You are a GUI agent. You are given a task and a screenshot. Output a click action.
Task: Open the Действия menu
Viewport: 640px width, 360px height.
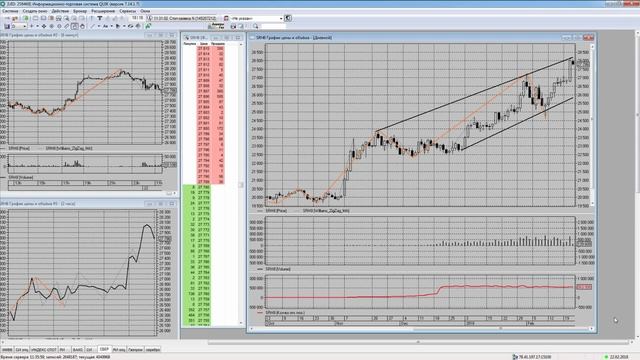[x=60, y=11]
